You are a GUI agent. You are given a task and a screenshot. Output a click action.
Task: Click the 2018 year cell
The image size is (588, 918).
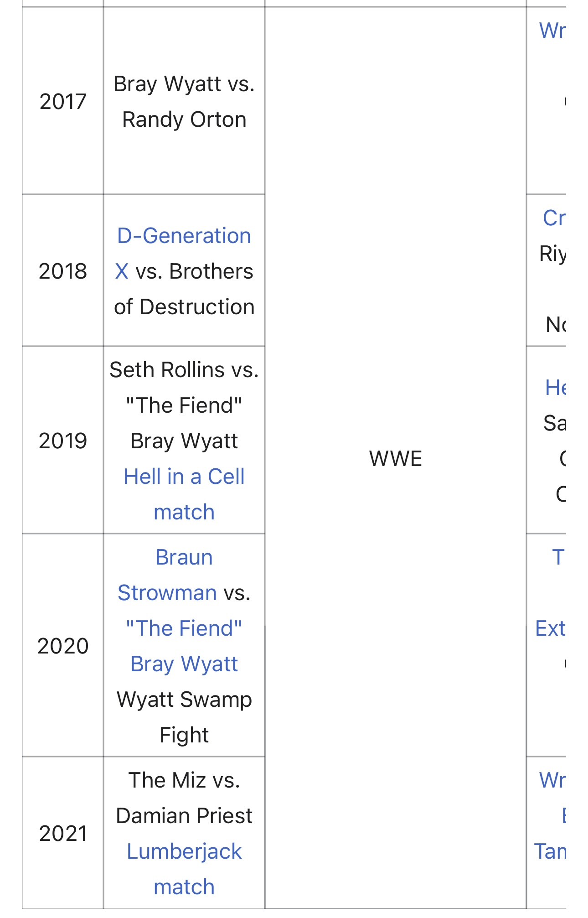63,271
